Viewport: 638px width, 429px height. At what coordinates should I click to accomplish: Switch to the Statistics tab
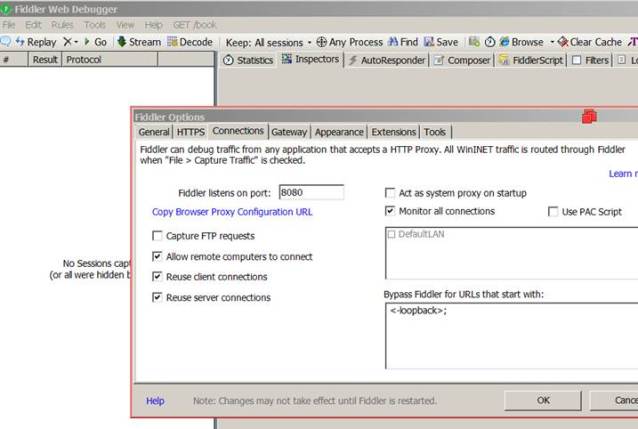[x=249, y=60]
